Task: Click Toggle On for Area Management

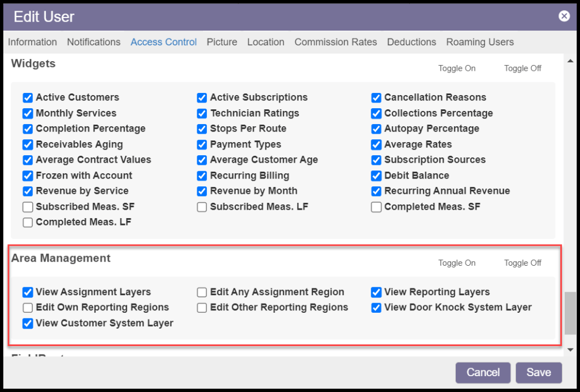Action: click(x=456, y=263)
